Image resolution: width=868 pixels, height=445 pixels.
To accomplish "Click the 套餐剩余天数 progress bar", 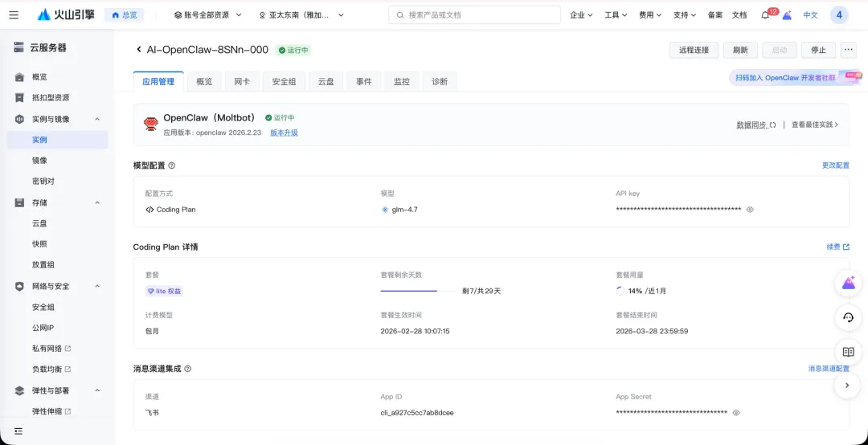I will (x=418, y=291).
